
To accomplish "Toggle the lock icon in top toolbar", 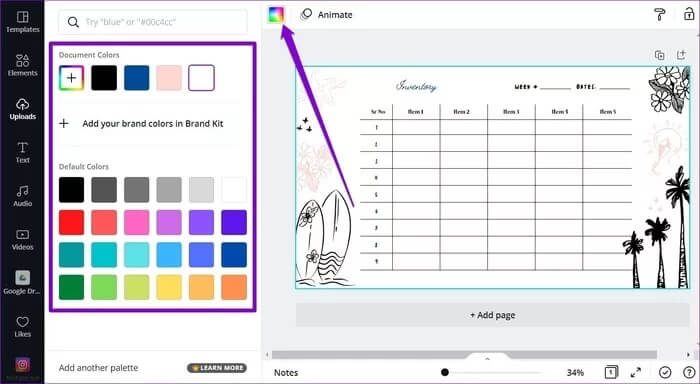I will tap(689, 14).
